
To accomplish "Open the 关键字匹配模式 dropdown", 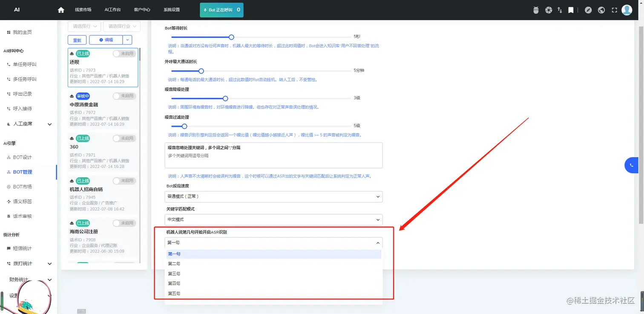I will tap(273, 220).
